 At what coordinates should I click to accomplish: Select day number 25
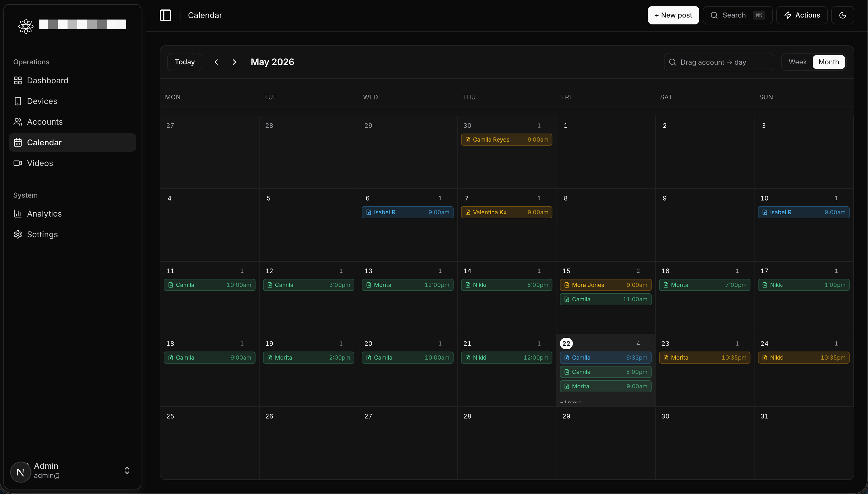(x=170, y=416)
